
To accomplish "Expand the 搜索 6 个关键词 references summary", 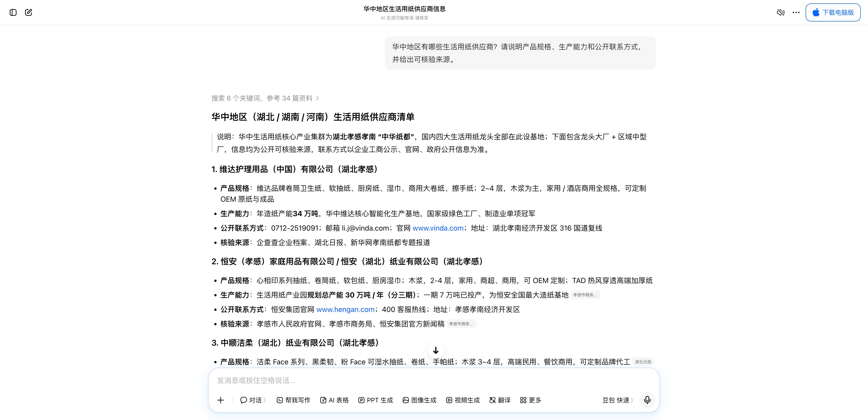I will click(265, 98).
